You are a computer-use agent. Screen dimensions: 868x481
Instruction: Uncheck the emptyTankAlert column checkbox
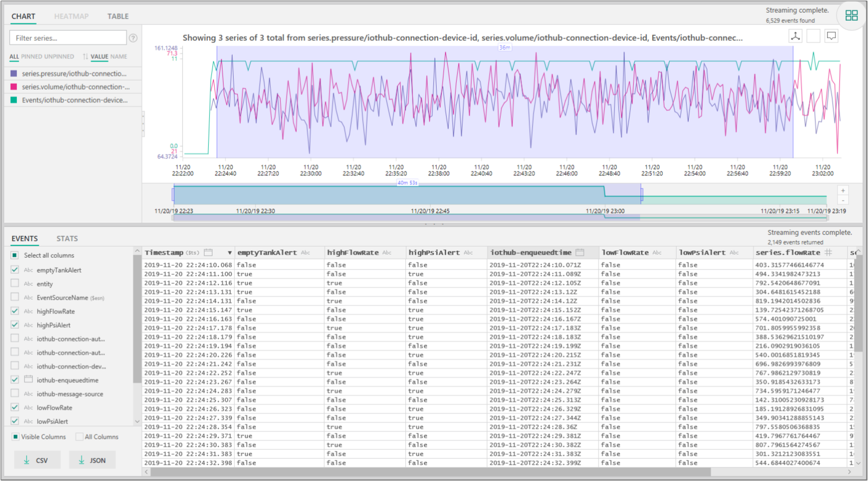point(15,270)
